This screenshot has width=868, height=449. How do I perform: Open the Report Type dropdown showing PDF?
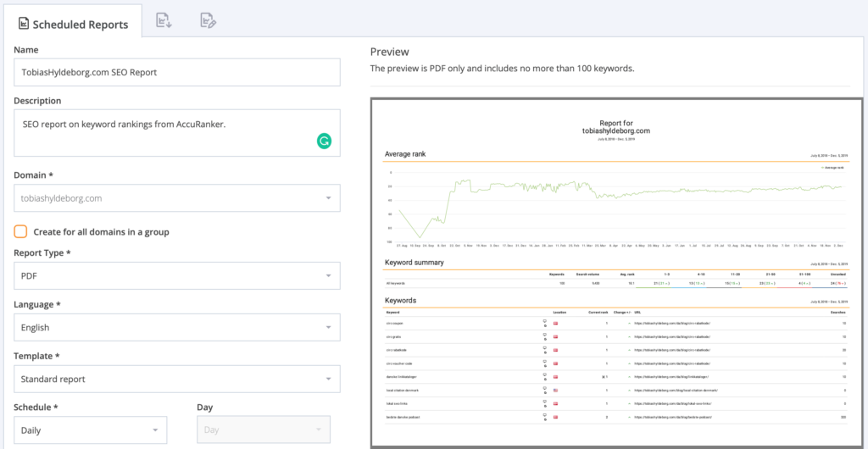point(176,275)
